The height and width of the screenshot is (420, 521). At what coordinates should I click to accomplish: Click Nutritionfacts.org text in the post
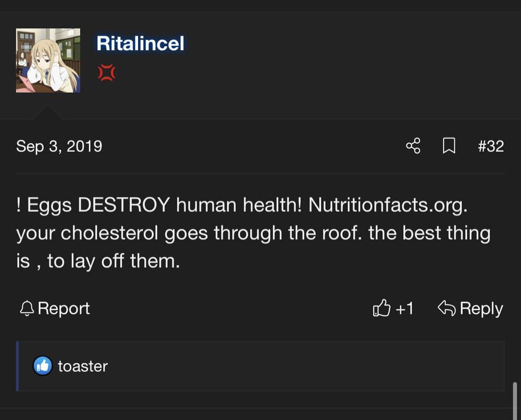(388, 205)
